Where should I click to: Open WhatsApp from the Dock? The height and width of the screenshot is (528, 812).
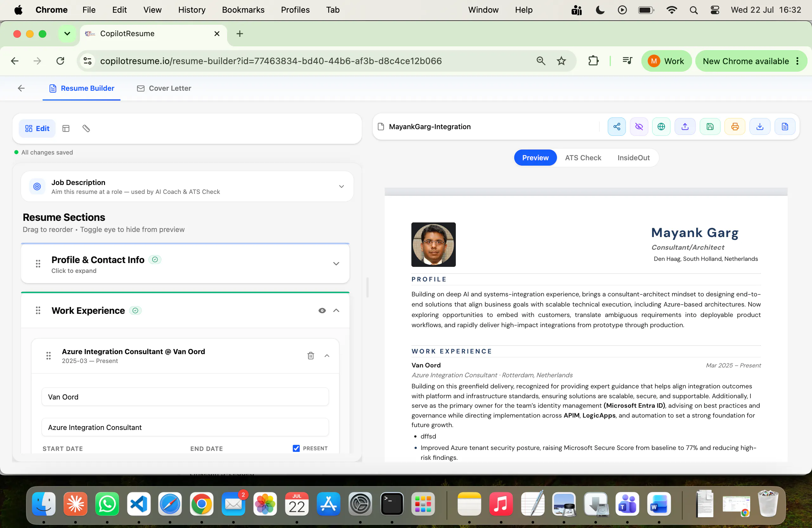(x=107, y=504)
